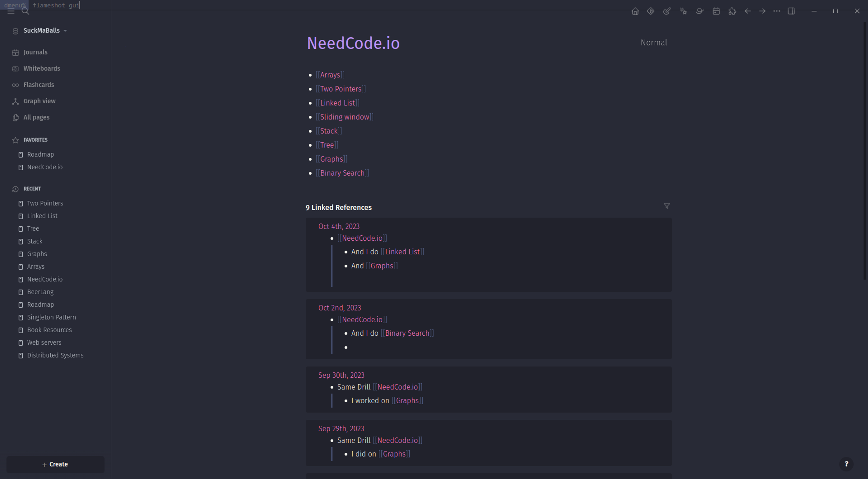The width and height of the screenshot is (868, 479).
Task: Toggle the right sidebar panel
Action: click(x=791, y=12)
